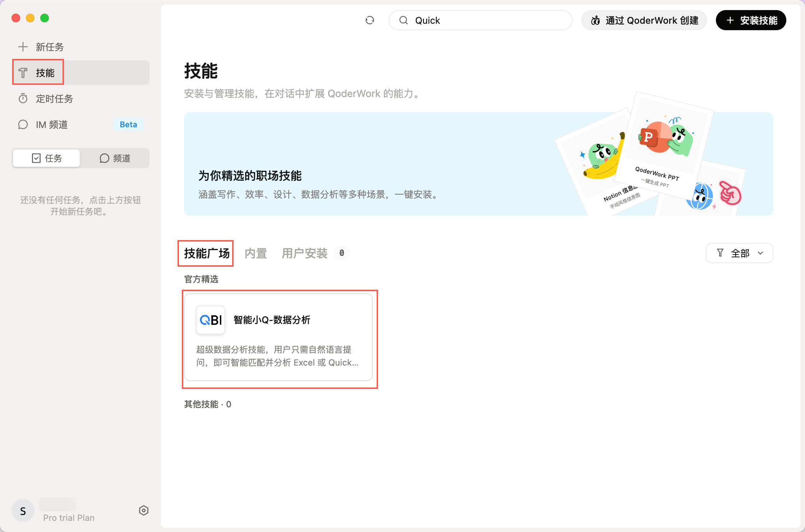Click the QBI skill logo icon
The height and width of the screenshot is (532, 805).
pos(211,320)
